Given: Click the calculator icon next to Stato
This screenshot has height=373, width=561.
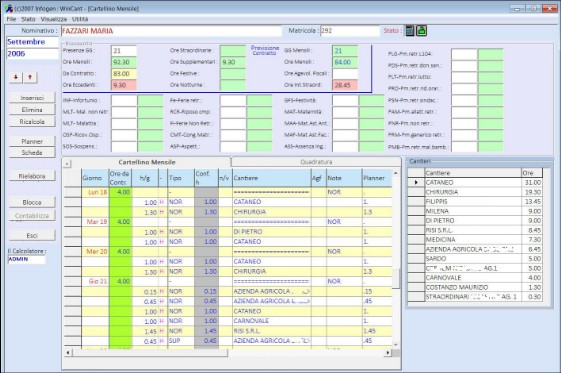Looking at the screenshot, I should tap(410, 31).
